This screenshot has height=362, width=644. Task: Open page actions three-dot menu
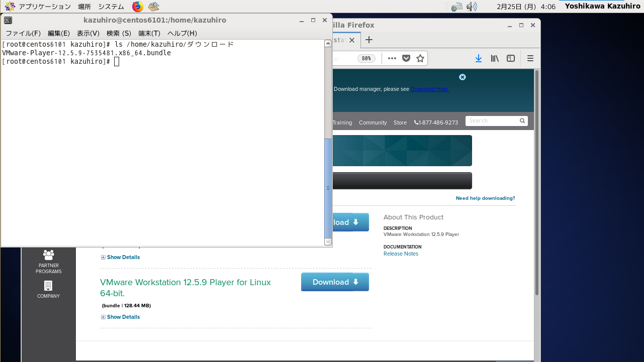pos(392,58)
